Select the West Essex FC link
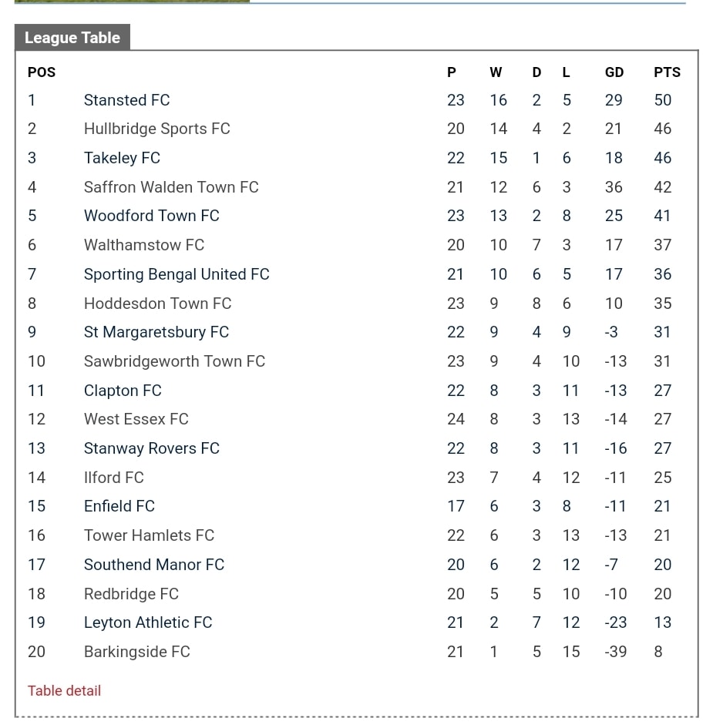 (136, 419)
